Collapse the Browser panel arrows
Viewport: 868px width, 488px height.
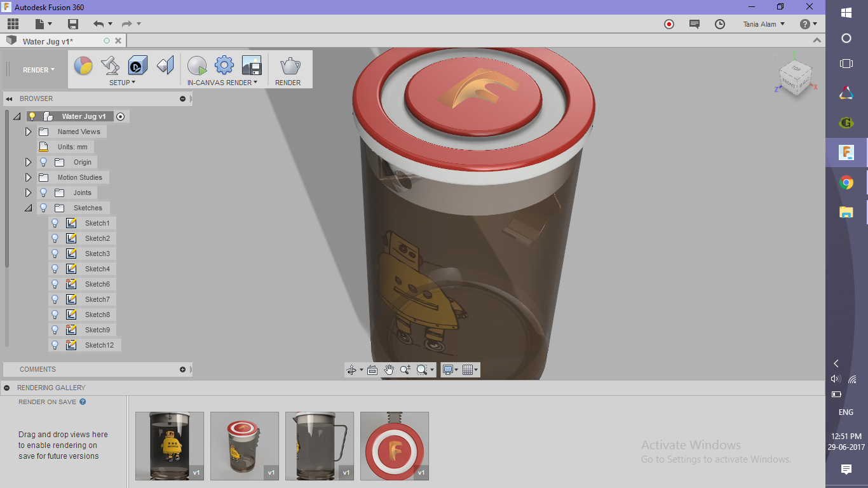pyautogui.click(x=10, y=99)
